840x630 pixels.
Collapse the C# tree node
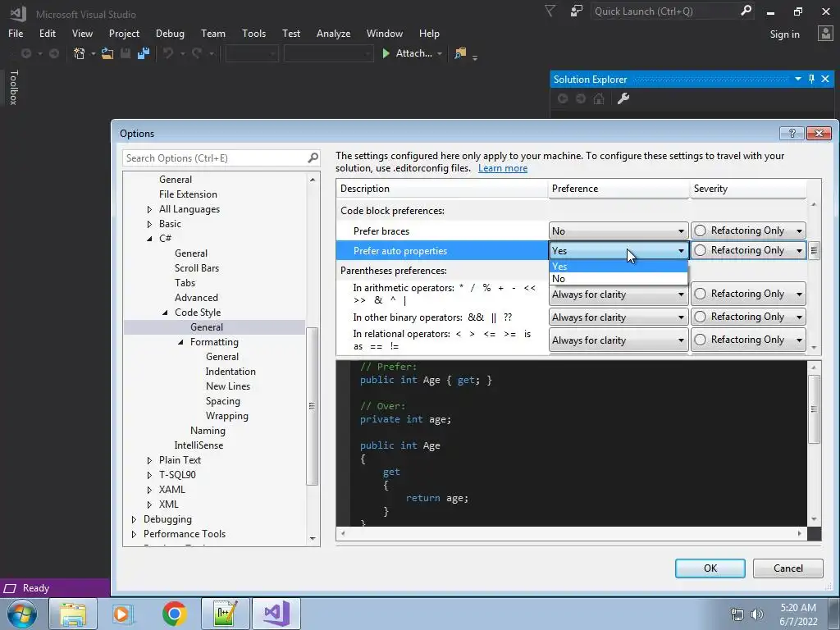tap(149, 239)
